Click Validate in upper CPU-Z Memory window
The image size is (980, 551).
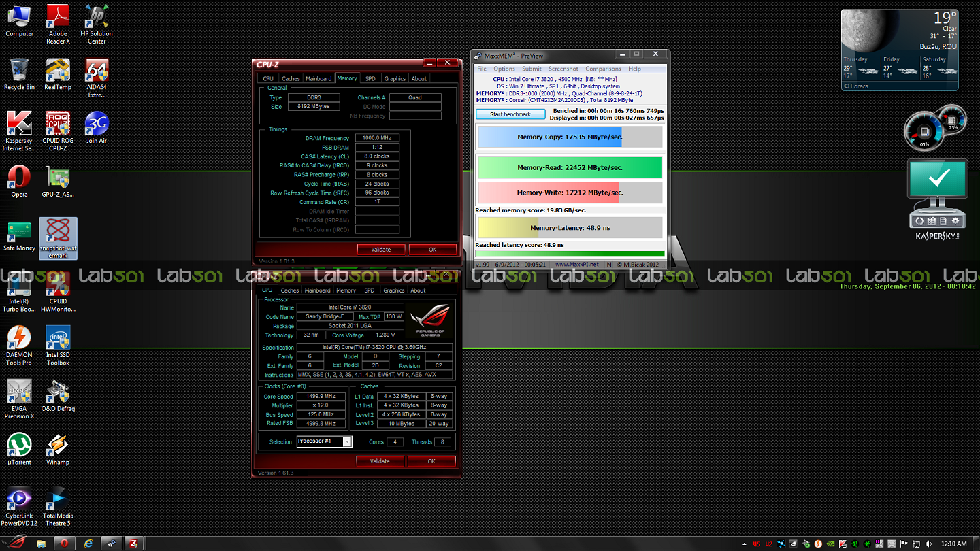coord(381,249)
